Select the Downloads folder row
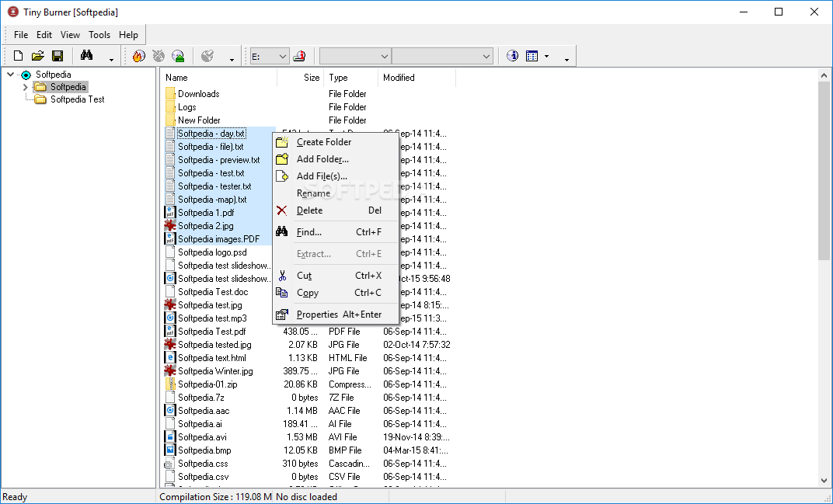The height and width of the screenshot is (504, 833). [x=199, y=94]
